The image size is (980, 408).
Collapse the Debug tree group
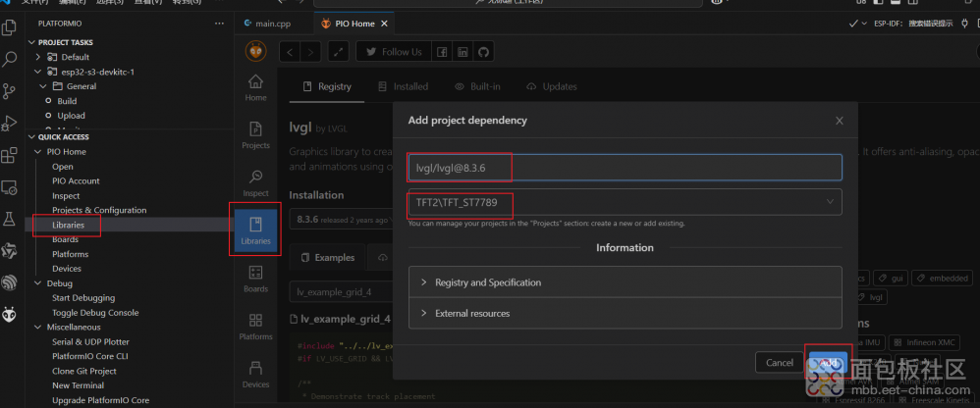[x=39, y=283]
